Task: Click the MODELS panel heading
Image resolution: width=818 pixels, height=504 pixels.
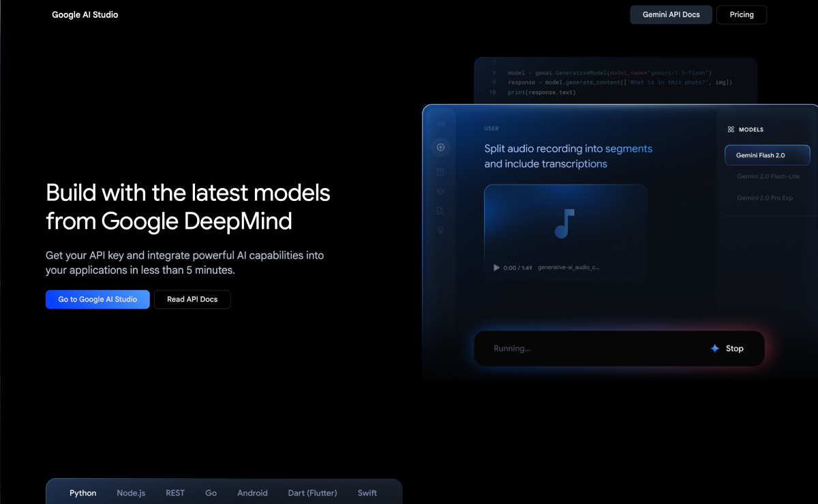Action: click(751, 129)
